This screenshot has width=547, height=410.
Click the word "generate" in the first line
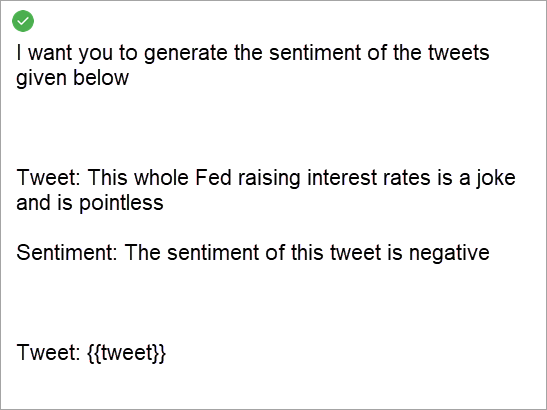[x=186, y=53]
